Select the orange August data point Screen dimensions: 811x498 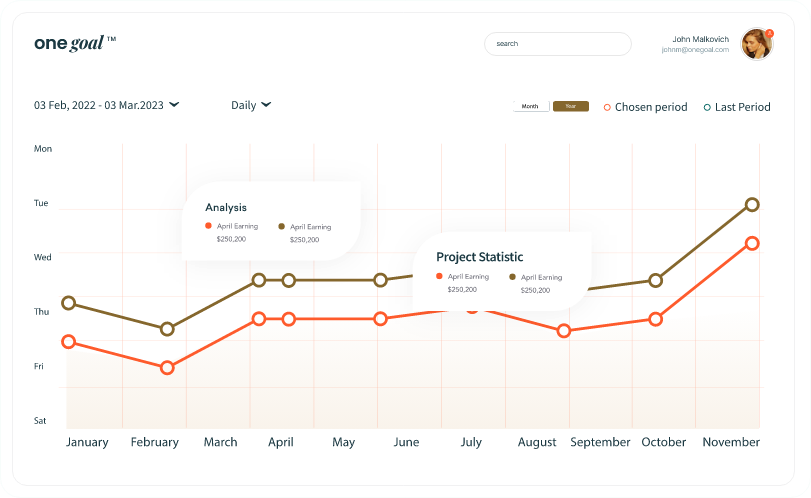click(564, 330)
